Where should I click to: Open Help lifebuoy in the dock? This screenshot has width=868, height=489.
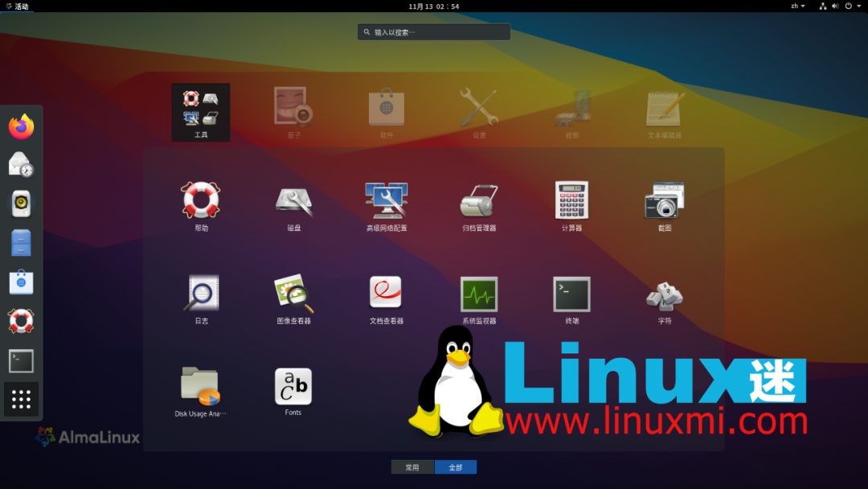coord(21,321)
